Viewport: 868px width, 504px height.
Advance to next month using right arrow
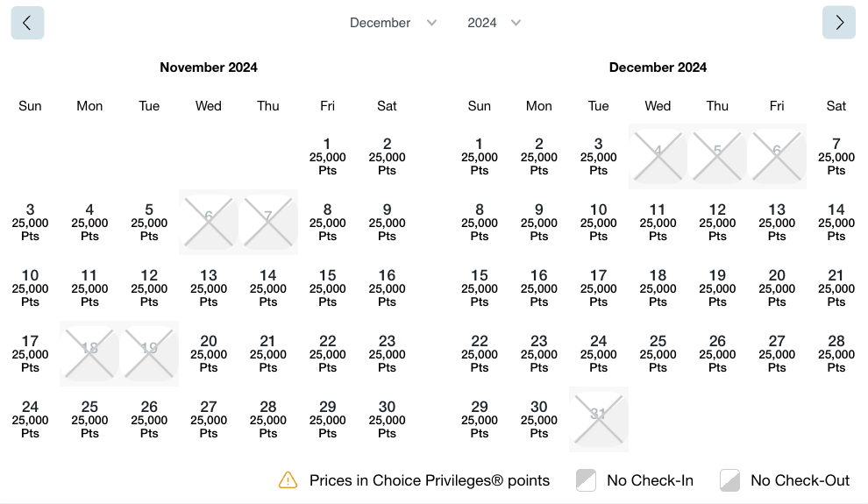[839, 23]
